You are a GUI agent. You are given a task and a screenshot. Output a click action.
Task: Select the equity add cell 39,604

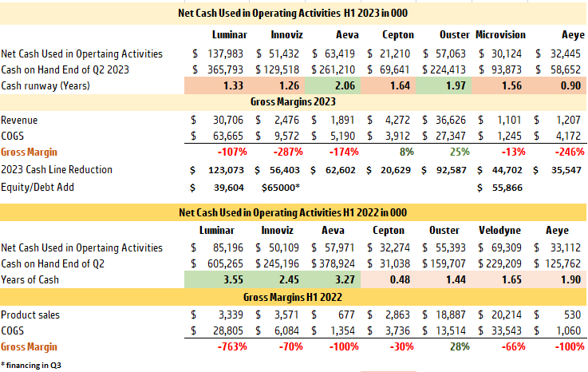[228, 188]
